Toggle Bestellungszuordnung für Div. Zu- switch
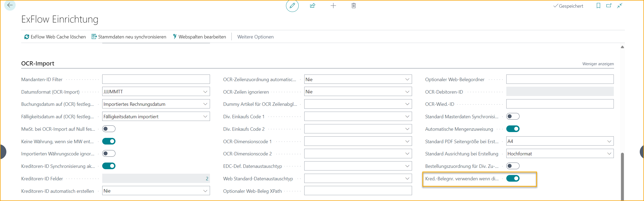The image size is (644, 201). pos(513,166)
